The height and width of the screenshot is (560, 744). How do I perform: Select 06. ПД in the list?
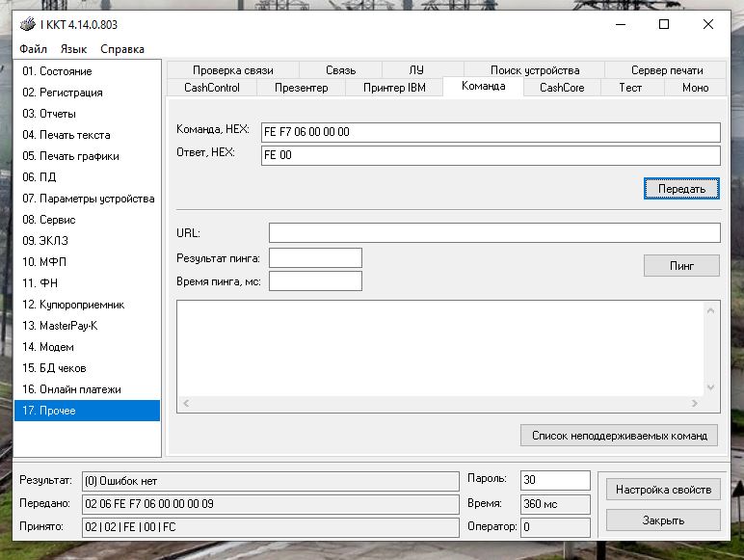click(88, 177)
